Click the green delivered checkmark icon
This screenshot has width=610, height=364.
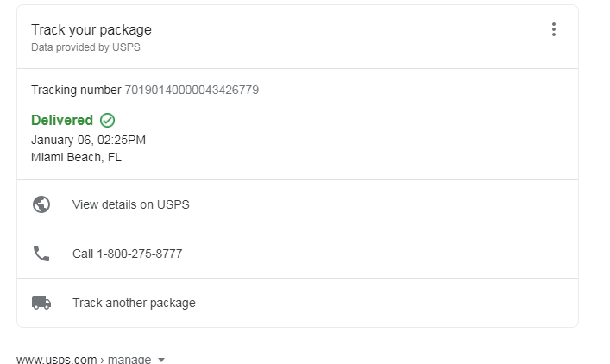[108, 121]
